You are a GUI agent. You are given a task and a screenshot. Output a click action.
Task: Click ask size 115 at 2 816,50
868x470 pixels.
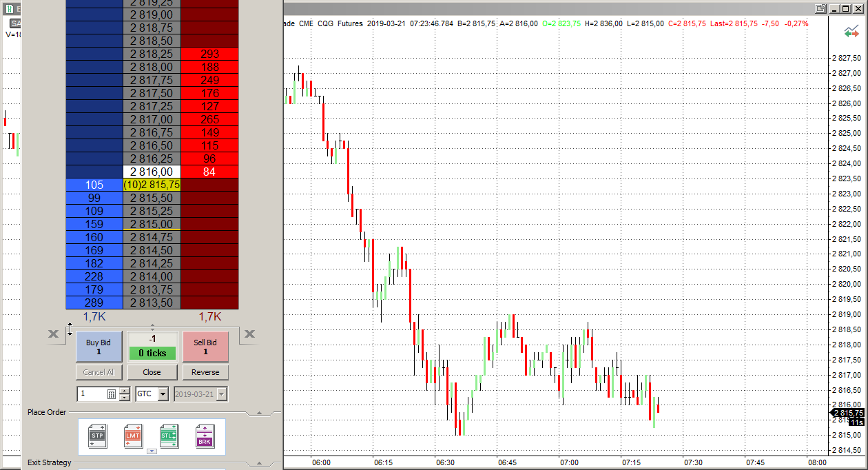(x=210, y=145)
